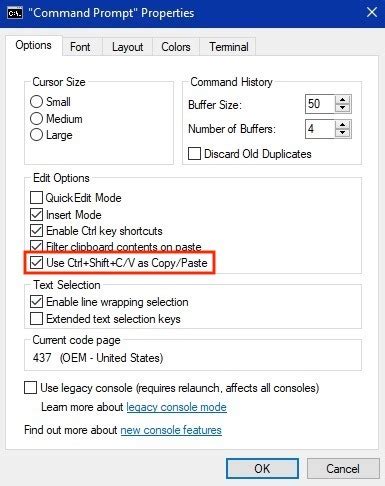Tick Use legacy console checkbox
Image resolution: width=385 pixels, height=486 pixels.
[x=30, y=388]
